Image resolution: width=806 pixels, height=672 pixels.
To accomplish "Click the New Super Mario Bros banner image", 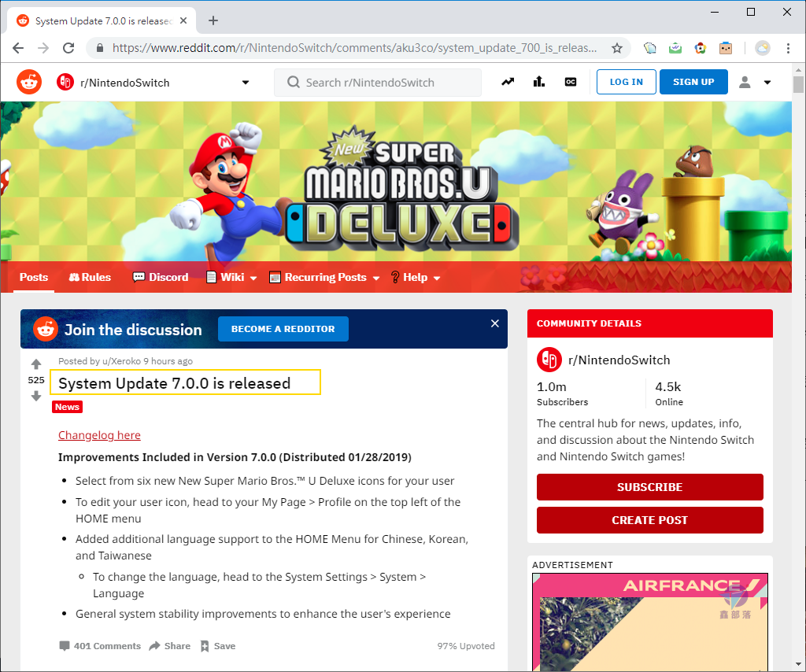I will [396, 181].
